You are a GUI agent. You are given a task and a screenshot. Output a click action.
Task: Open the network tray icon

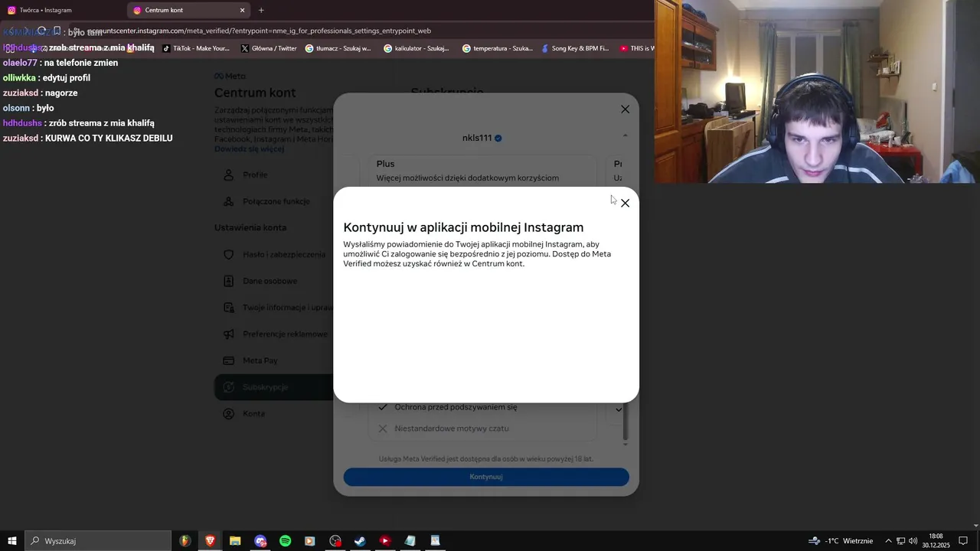900,541
